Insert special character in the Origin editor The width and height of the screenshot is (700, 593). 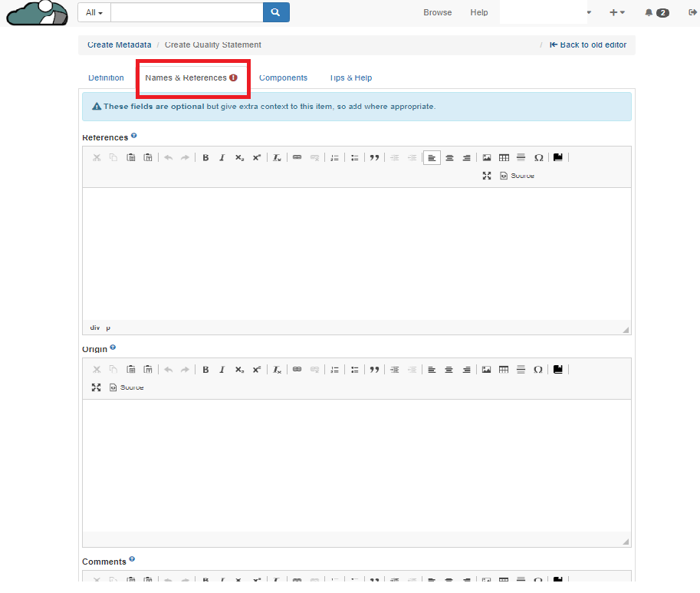tap(538, 370)
